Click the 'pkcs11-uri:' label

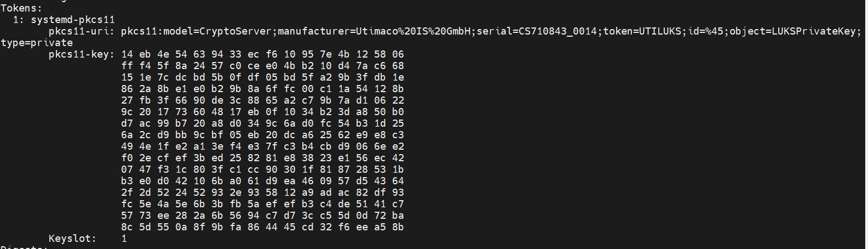(82, 31)
